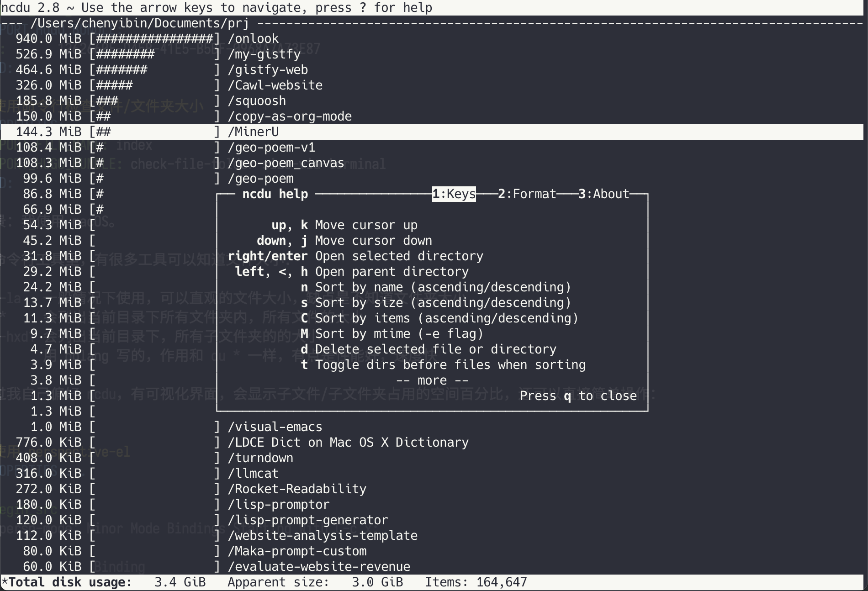Select the /evaluate-website-revenue entry

point(434,567)
